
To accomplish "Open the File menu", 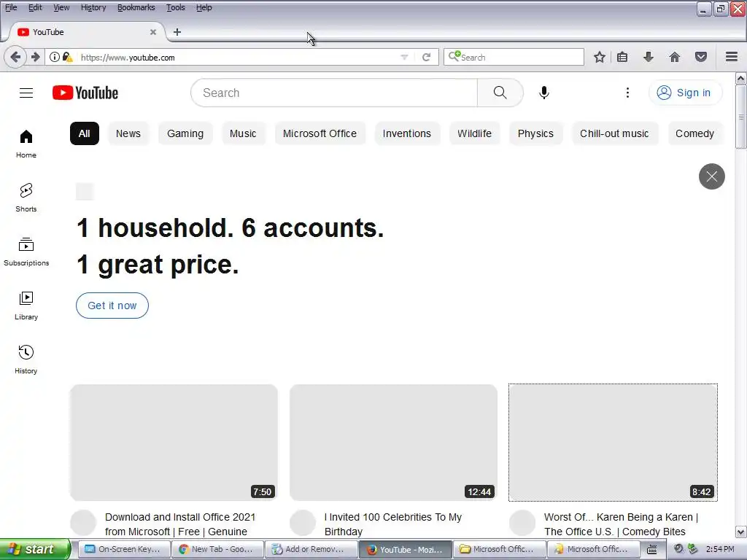I will [x=10, y=7].
